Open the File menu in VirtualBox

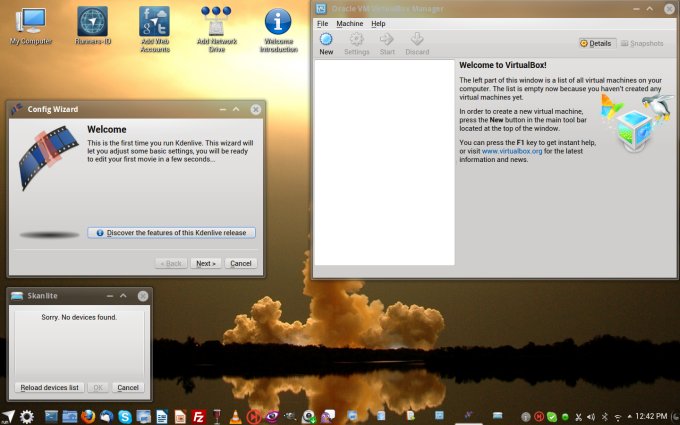pyautogui.click(x=322, y=23)
